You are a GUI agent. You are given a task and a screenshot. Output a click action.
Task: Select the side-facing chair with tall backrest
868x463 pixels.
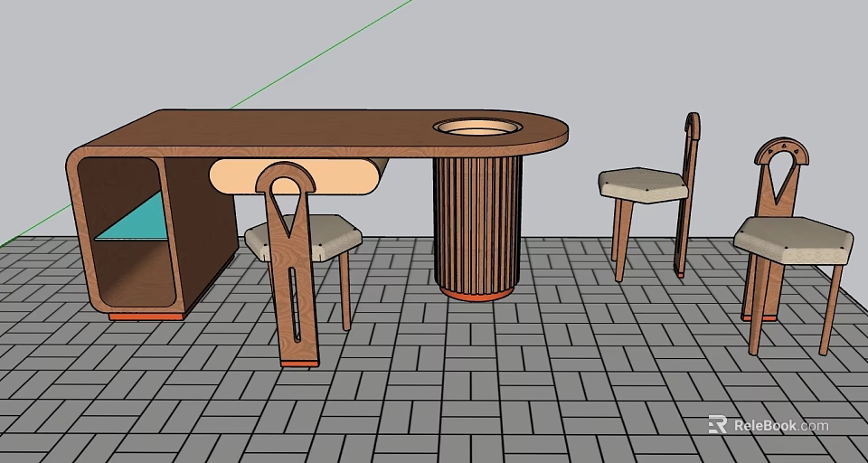click(x=650, y=195)
